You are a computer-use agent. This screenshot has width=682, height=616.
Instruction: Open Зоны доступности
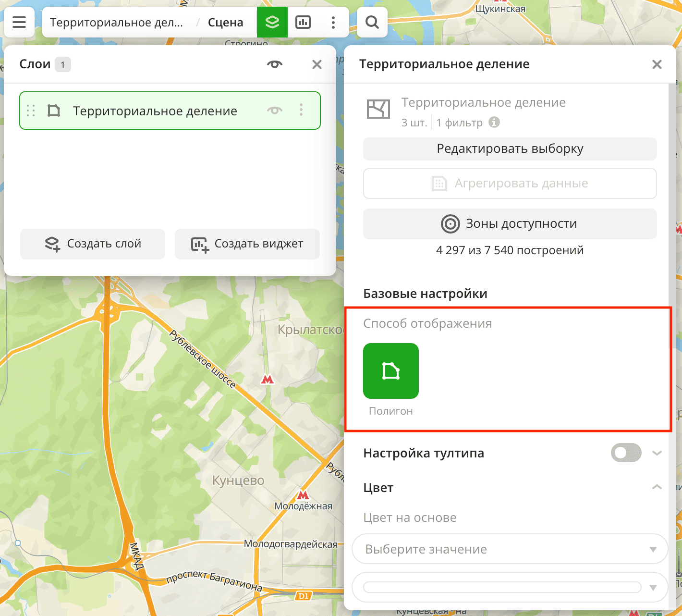click(510, 223)
